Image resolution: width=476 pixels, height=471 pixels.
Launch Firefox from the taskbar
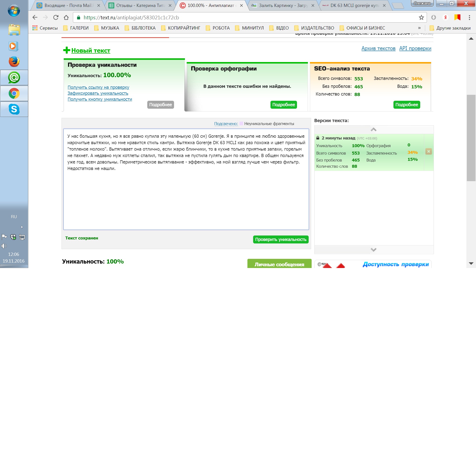(x=14, y=62)
